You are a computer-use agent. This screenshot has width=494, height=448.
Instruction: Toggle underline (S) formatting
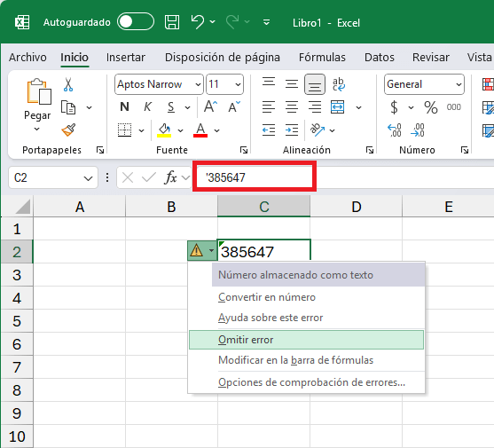(171, 107)
